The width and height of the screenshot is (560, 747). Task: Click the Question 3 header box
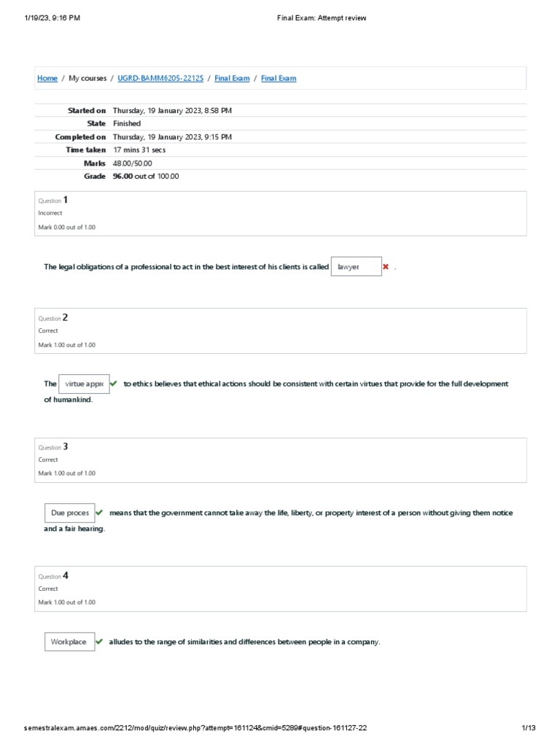(280, 460)
